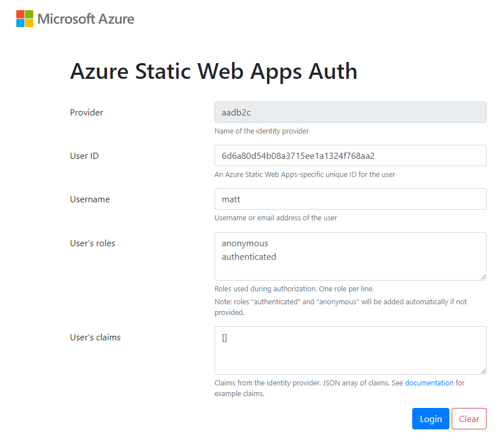Select the Username field containing matt
Viewport: 504px width, 444px height.
[350, 199]
